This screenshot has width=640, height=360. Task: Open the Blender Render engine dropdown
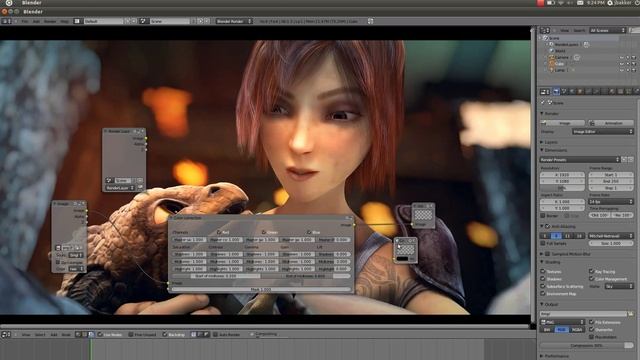click(x=234, y=21)
